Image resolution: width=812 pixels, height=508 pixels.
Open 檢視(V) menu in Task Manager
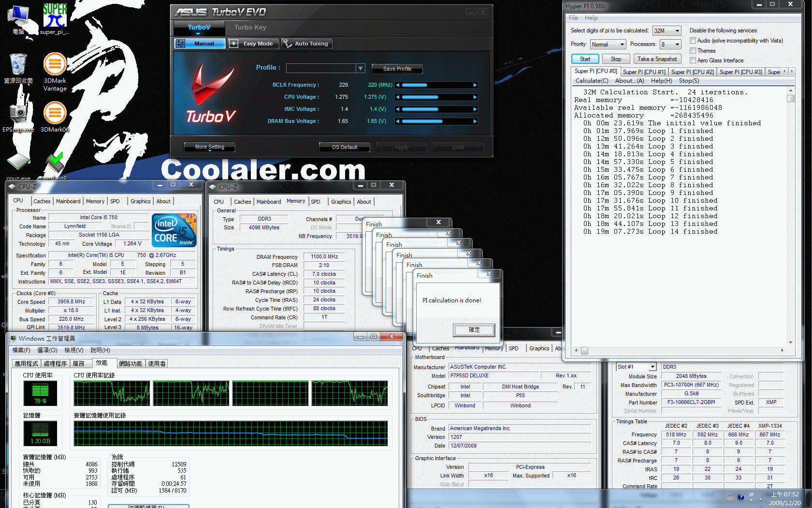pyautogui.click(x=74, y=350)
